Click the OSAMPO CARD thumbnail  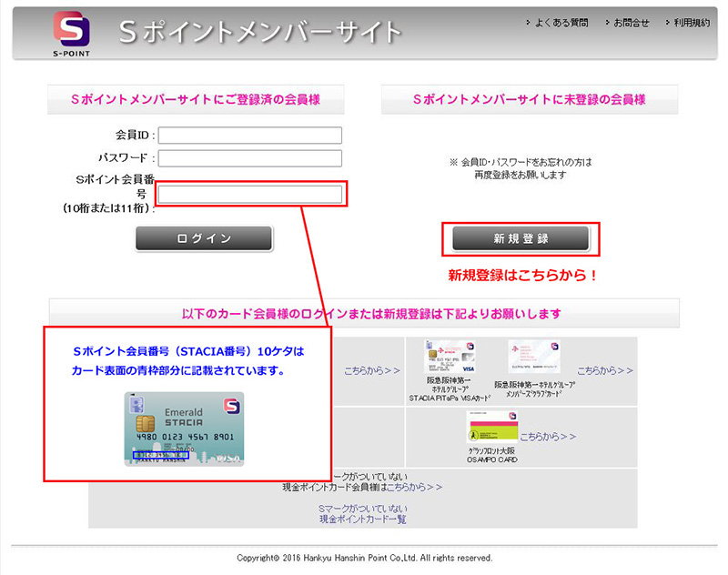tap(491, 430)
